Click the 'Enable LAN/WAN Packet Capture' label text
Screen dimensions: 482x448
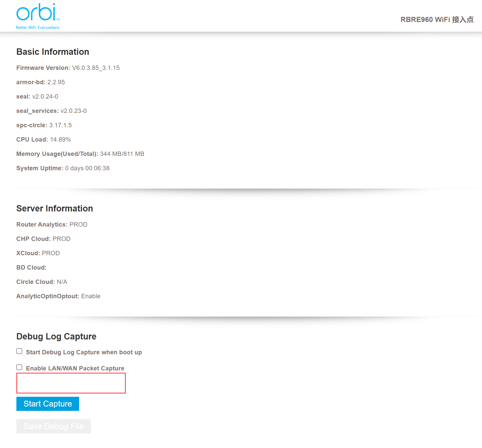pos(75,368)
